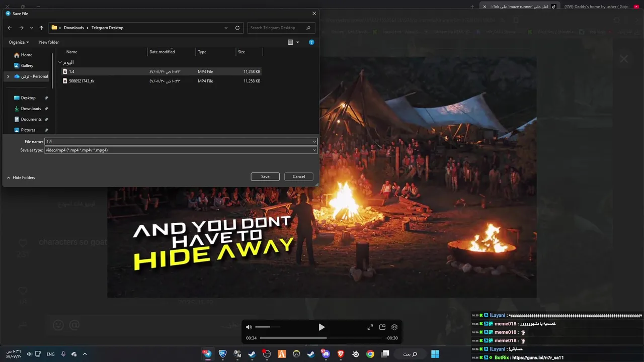Select the Personal OneDrive folder
The height and width of the screenshot is (362, 644).
(x=31, y=76)
